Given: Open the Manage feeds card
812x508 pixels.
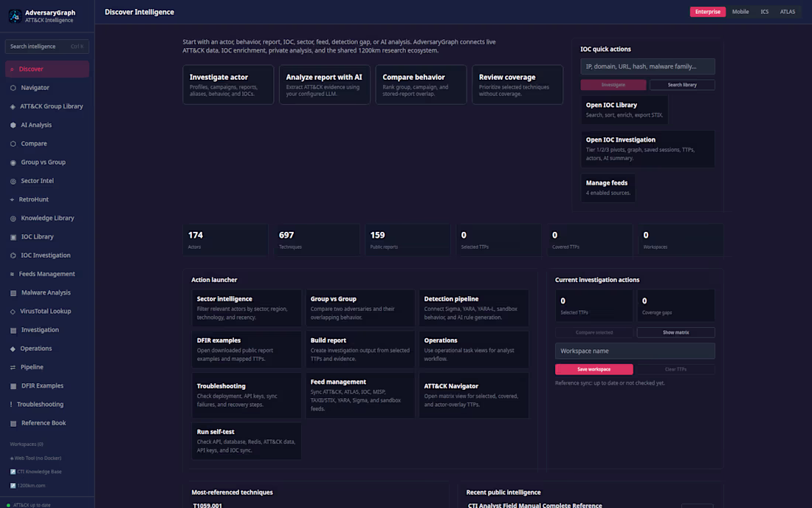Looking at the screenshot, I should pos(608,188).
